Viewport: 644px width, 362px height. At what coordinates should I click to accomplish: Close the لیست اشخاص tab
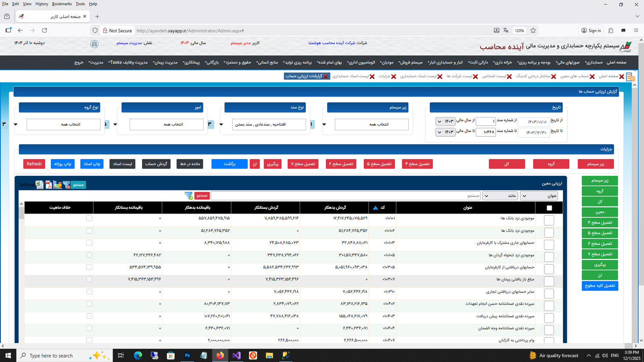[509, 76]
